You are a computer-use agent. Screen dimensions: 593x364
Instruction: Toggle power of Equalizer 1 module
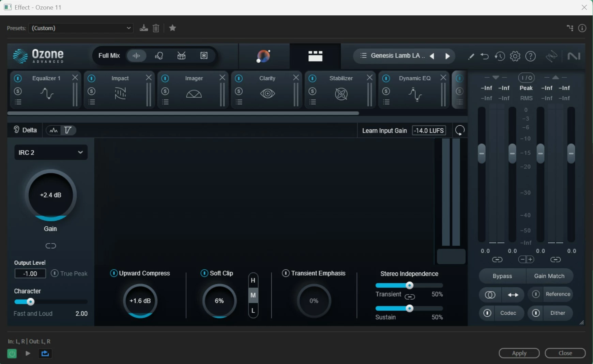pyautogui.click(x=18, y=78)
